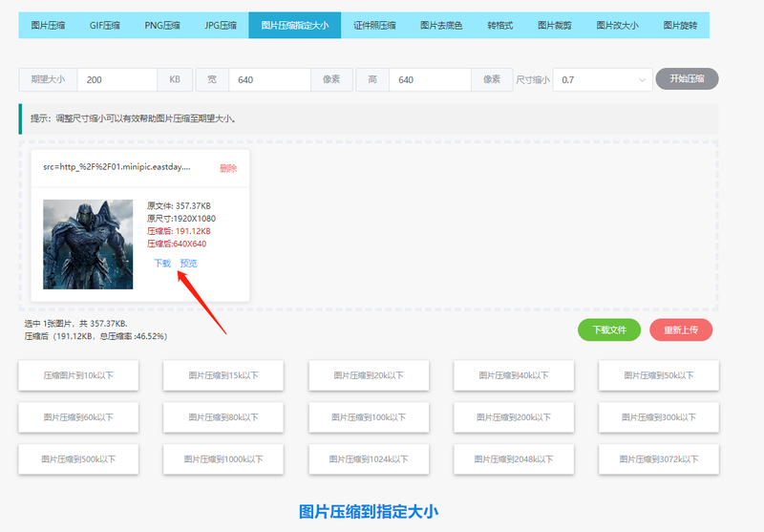764x532 pixels.
Task: Open the 图片去底色 tab
Action: (441, 26)
